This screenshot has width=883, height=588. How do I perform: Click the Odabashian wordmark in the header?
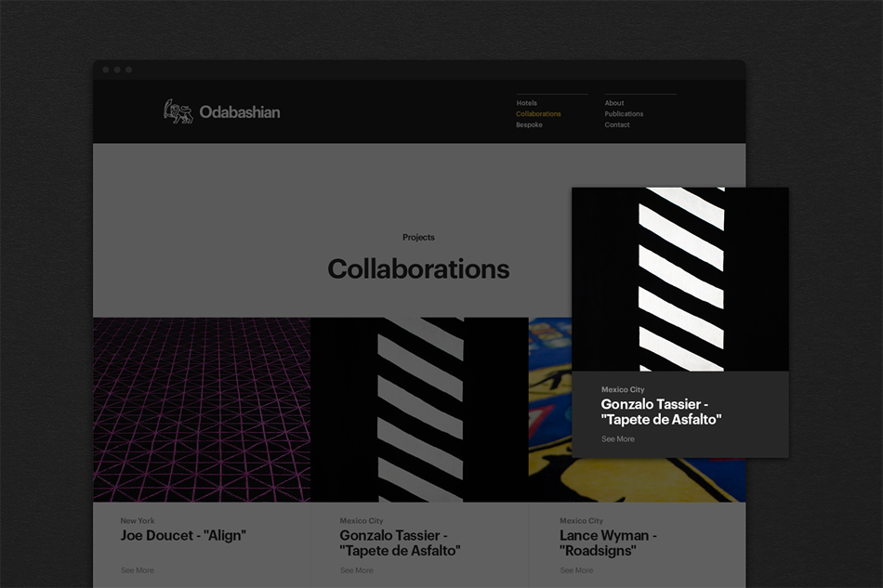tap(239, 112)
